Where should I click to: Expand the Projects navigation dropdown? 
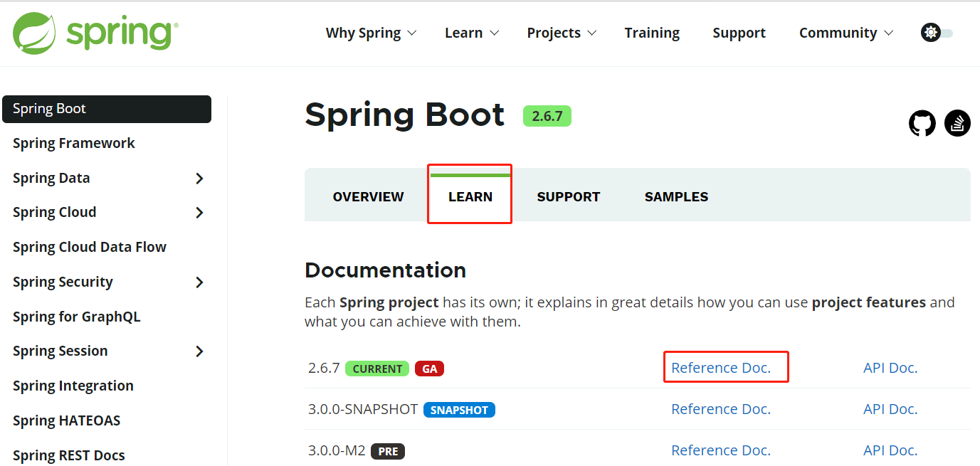pos(562,33)
